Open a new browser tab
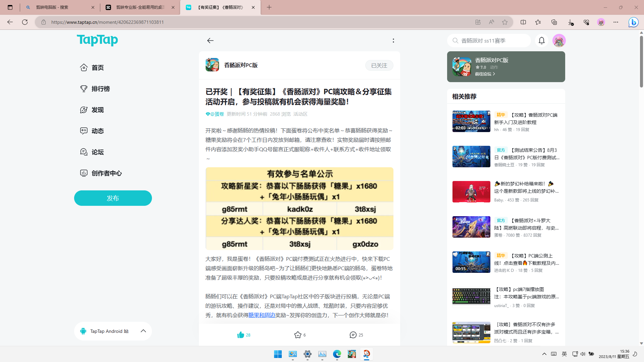 269,7
